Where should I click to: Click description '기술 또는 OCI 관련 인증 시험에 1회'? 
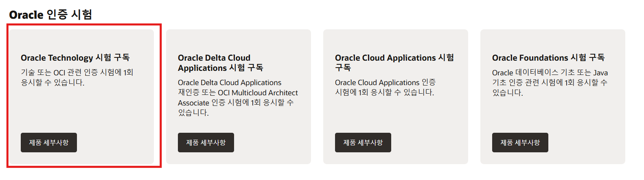tap(77, 77)
